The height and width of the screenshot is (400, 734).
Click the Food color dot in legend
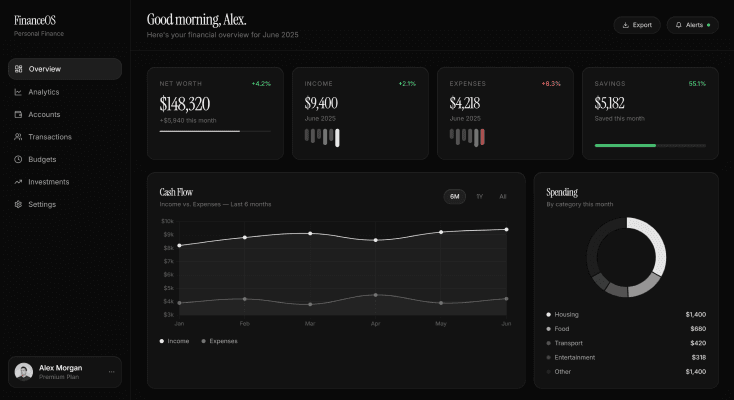tap(548, 329)
